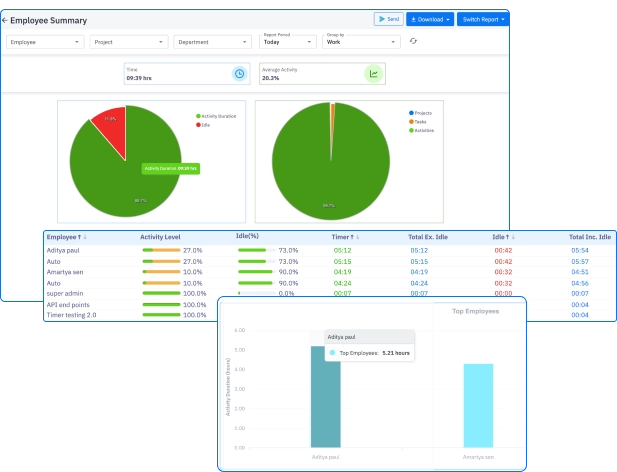The image size is (617, 472).
Task: Toggle the red Idle legend item
Action: tap(204, 125)
